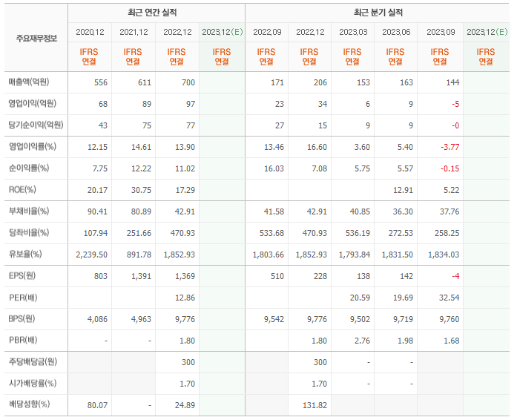Select the 유보율(%) row label
517x420 pixels.
(x=25, y=254)
